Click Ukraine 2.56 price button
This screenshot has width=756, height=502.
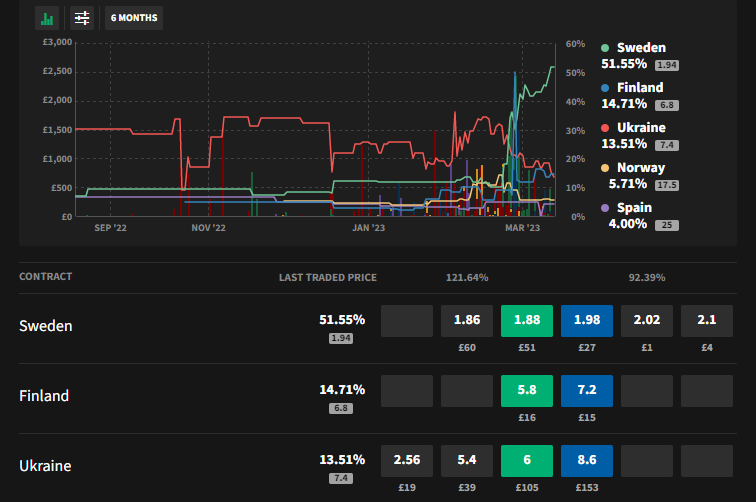[x=407, y=461]
